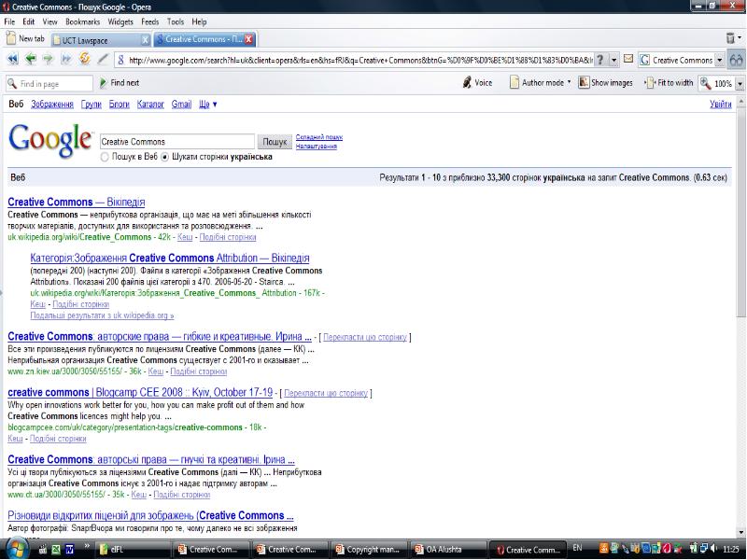Open the Bookmarks menu
The image size is (747, 560).
(82, 21)
